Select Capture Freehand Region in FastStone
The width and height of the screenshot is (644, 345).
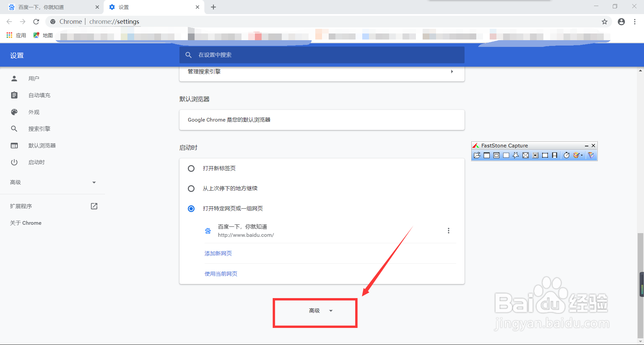(516, 155)
